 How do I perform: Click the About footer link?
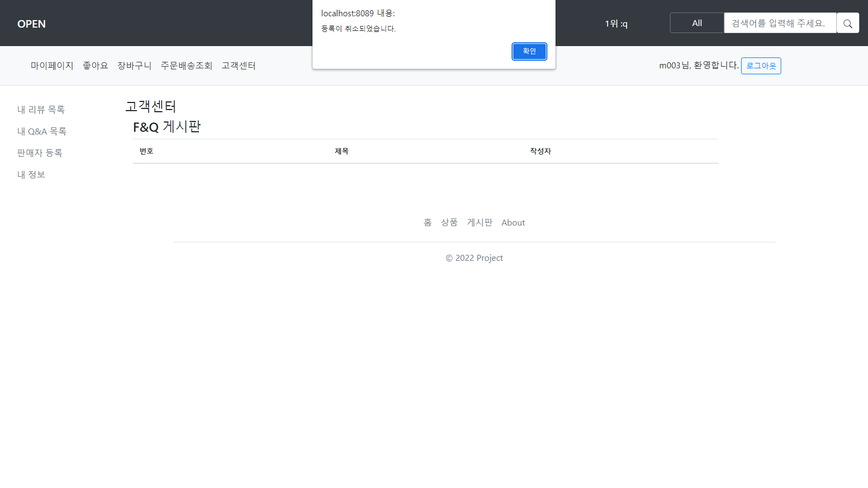point(513,222)
